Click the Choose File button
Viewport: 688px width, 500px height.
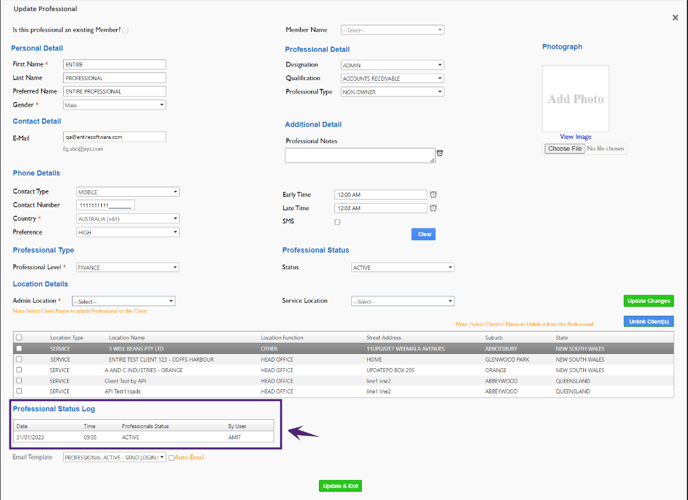565,149
